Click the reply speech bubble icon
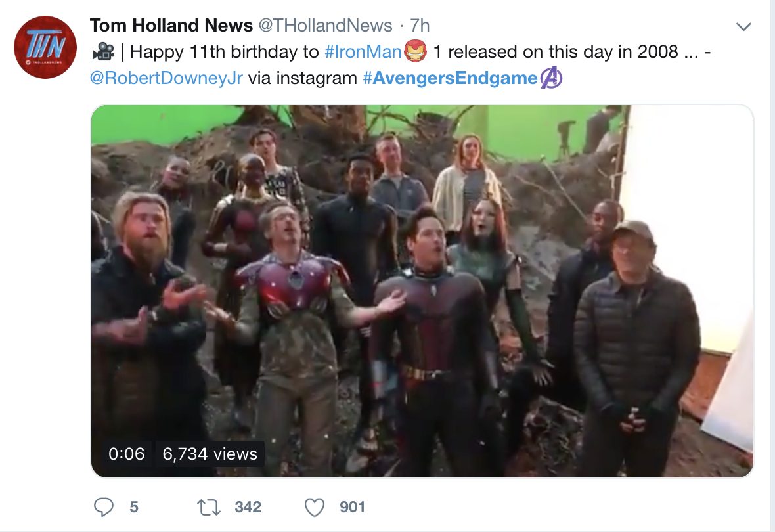Viewport: 775px width, 532px height. point(104,507)
